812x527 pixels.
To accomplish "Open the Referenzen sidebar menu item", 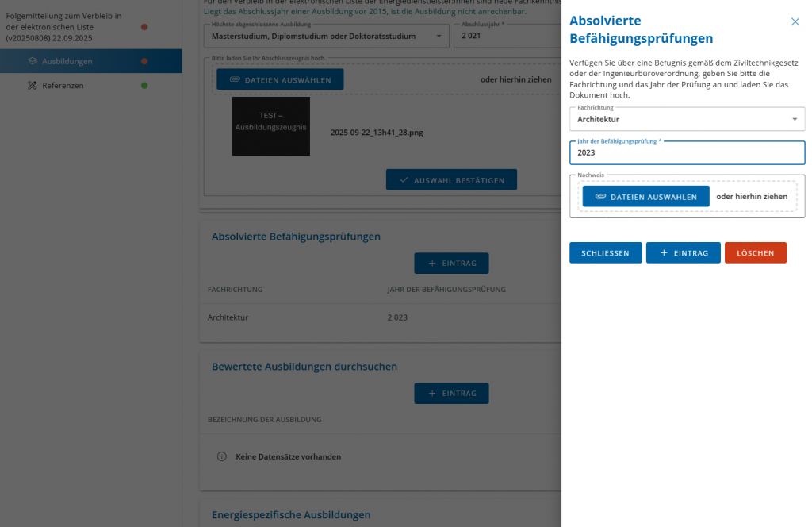I will pos(63,85).
